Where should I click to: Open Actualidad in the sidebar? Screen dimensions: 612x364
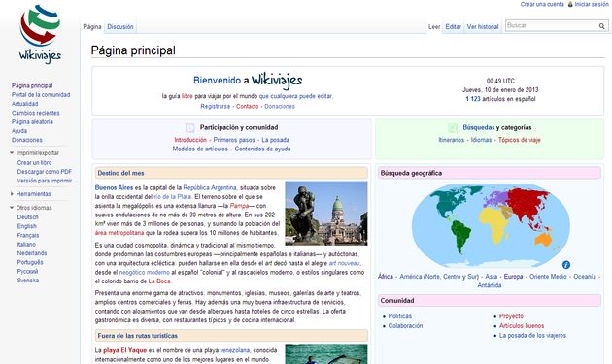[x=24, y=104]
